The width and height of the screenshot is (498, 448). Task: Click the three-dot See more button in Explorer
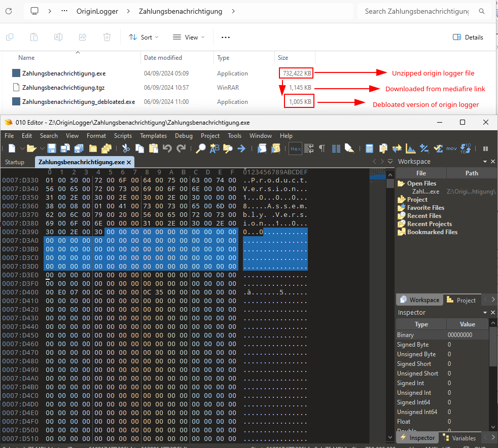226,37
